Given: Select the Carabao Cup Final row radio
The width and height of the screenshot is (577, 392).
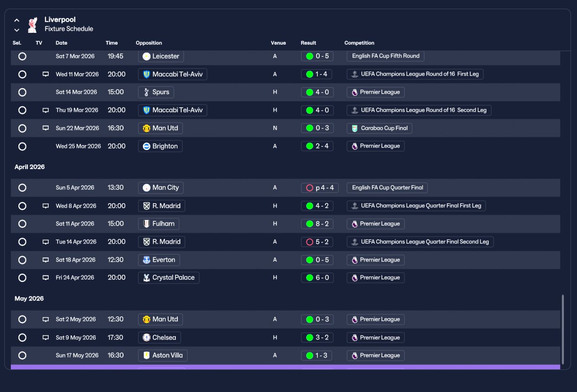Looking at the screenshot, I should [22, 128].
